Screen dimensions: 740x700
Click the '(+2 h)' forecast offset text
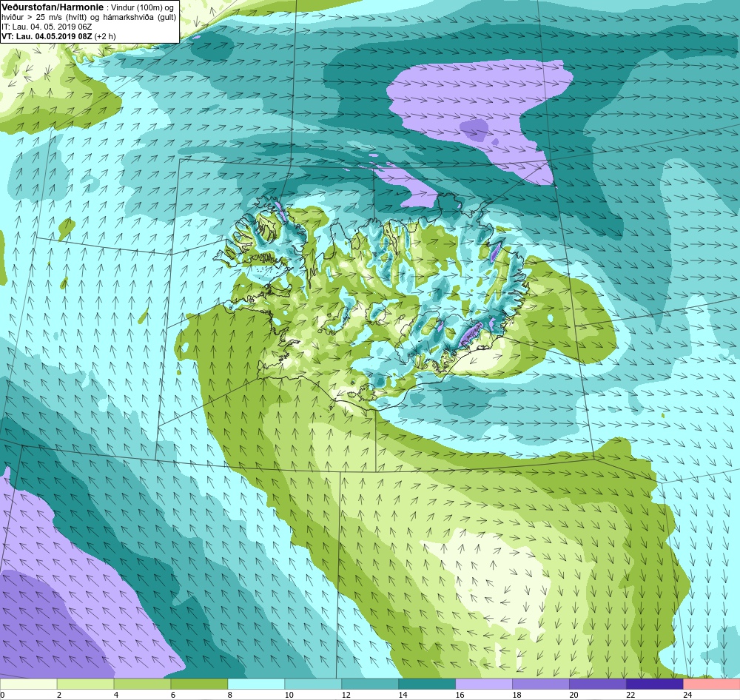[x=105, y=36]
